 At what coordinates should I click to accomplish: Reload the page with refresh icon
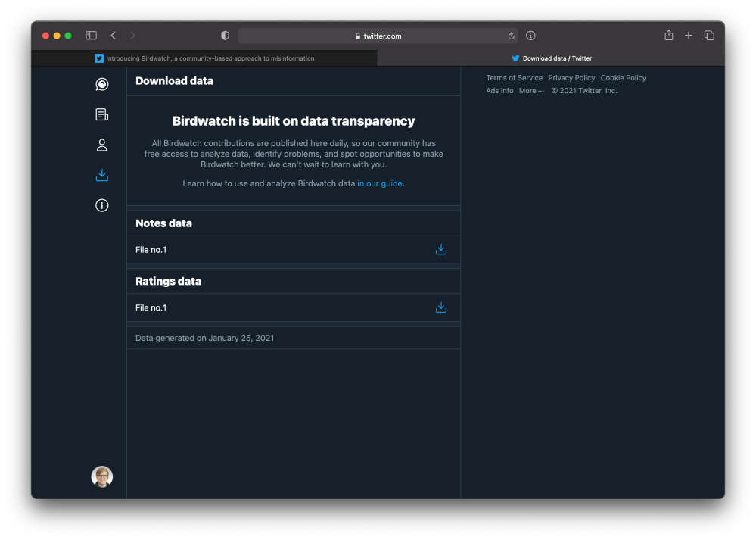[512, 36]
